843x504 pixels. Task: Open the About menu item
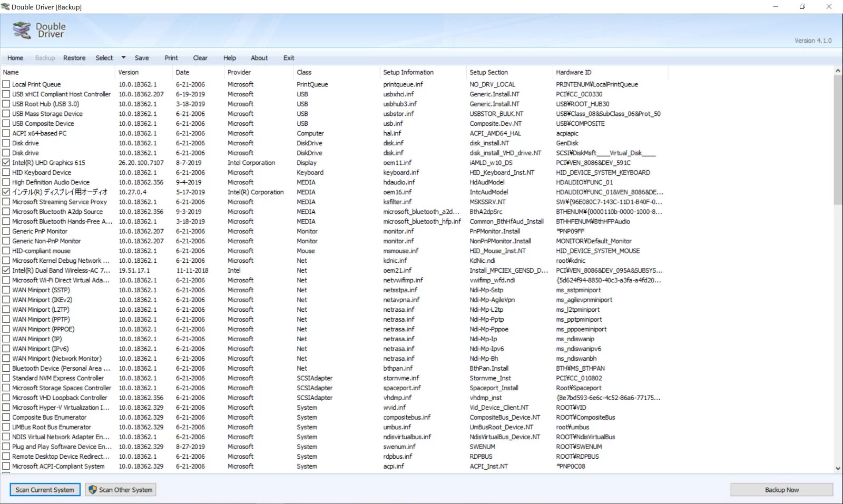[259, 58]
